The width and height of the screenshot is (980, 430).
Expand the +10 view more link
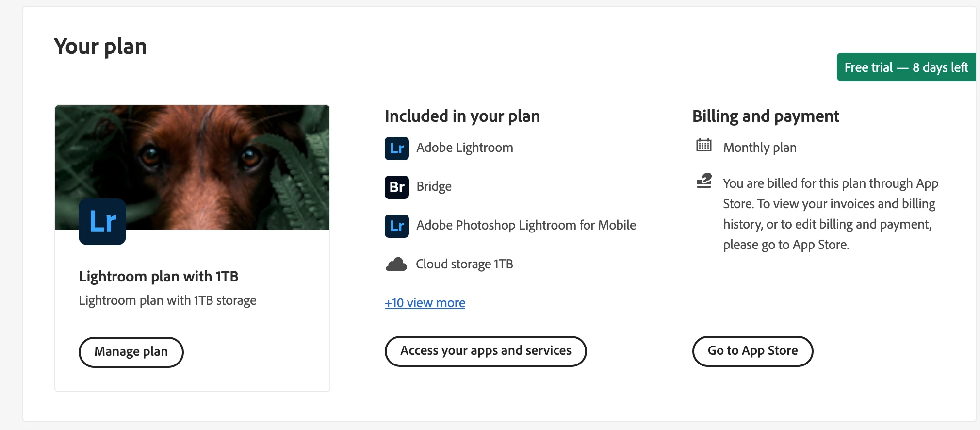(425, 303)
